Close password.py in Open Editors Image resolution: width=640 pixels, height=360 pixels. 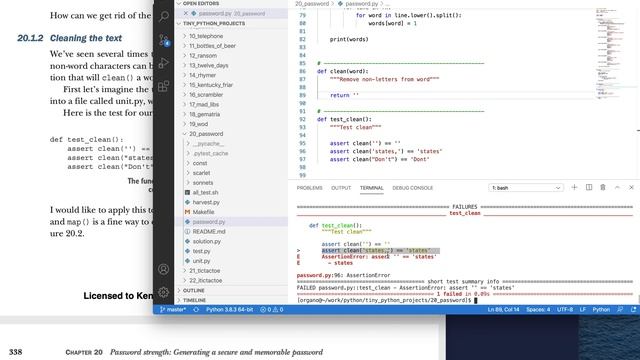[x=186, y=13]
